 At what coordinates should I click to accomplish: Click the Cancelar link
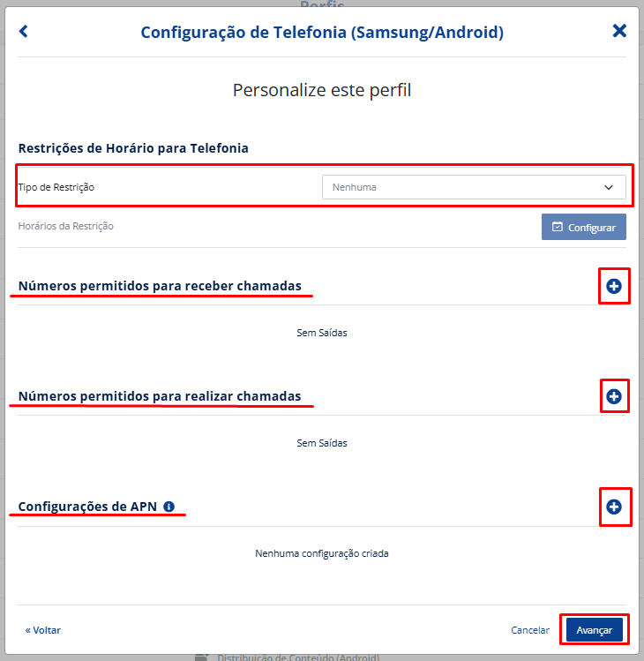coord(530,630)
